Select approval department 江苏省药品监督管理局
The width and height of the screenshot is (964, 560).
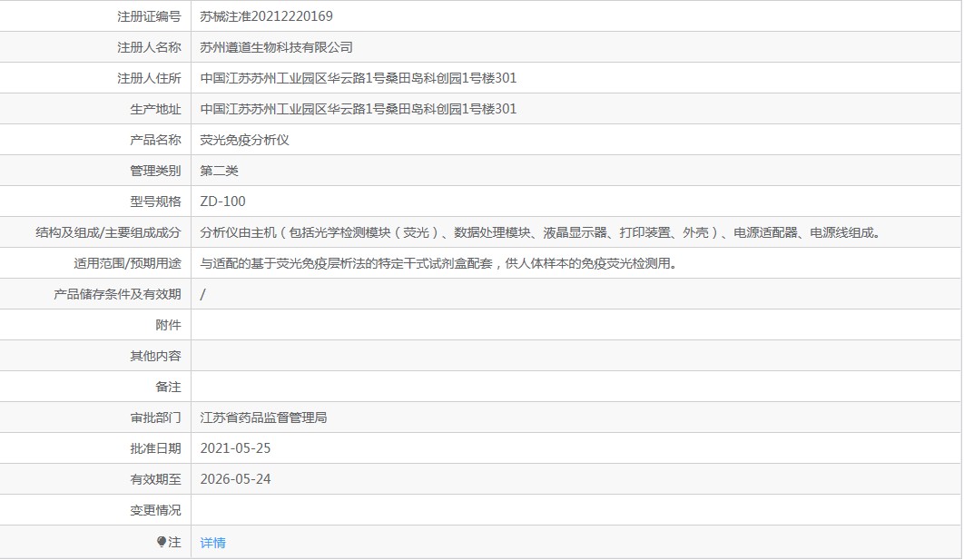coord(263,418)
